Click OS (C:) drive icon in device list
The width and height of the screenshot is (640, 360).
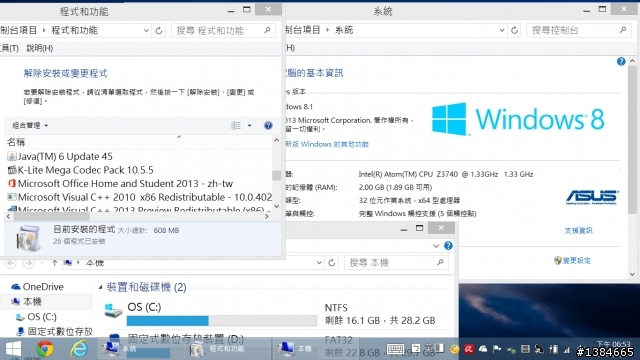point(113,311)
